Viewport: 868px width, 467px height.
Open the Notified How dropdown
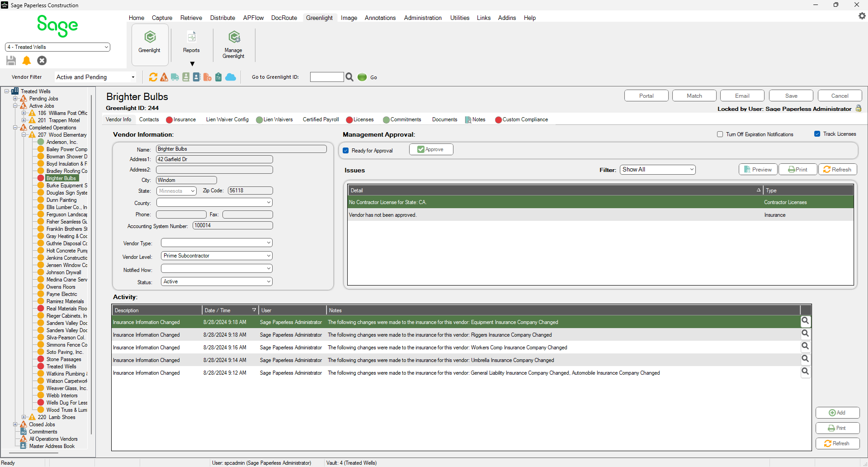point(217,269)
